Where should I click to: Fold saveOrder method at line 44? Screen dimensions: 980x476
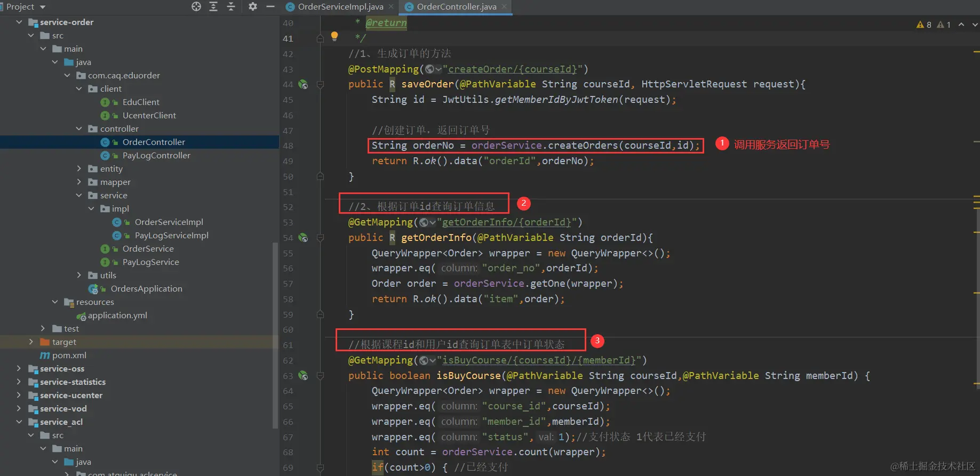[320, 84]
